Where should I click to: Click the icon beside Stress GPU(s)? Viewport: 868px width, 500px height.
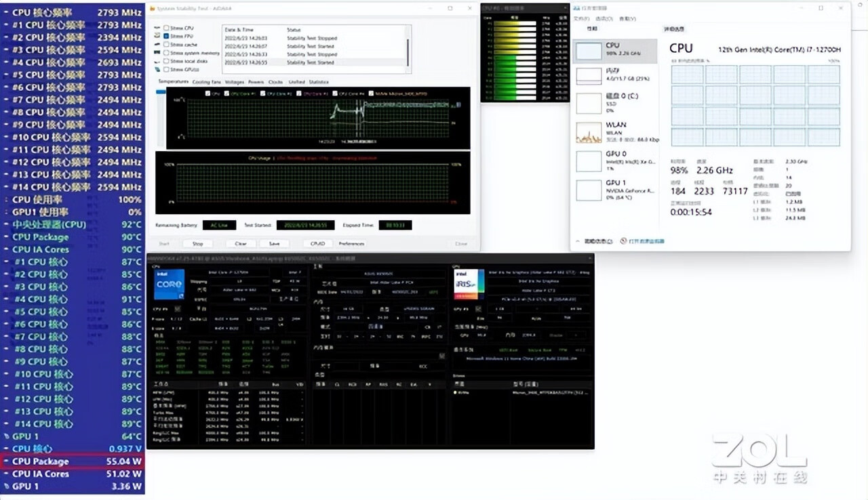tap(157, 70)
